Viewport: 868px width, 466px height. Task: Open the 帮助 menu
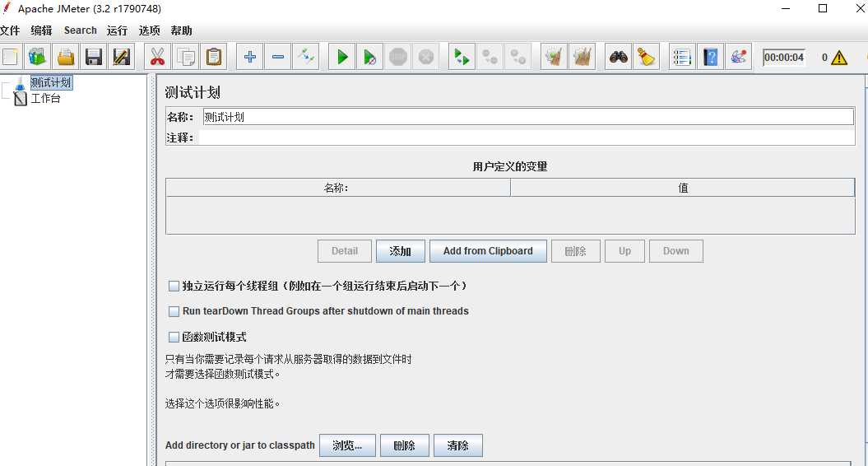[x=182, y=30]
